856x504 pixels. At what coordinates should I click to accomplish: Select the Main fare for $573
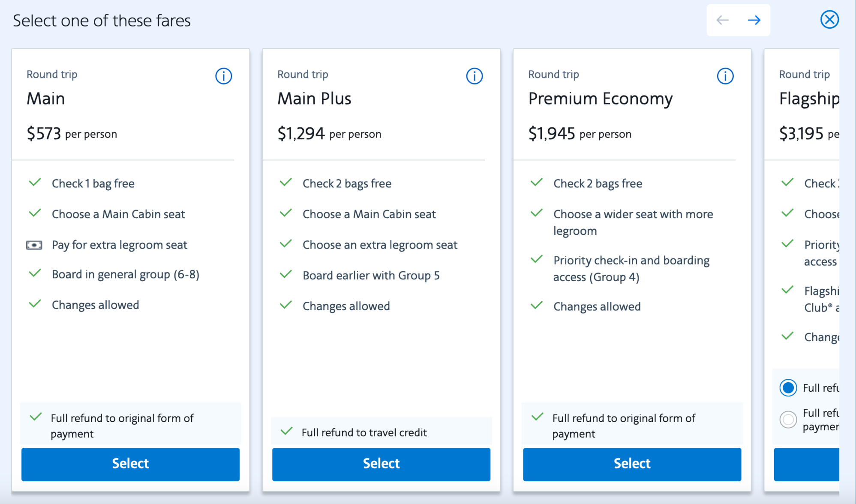[x=130, y=464]
